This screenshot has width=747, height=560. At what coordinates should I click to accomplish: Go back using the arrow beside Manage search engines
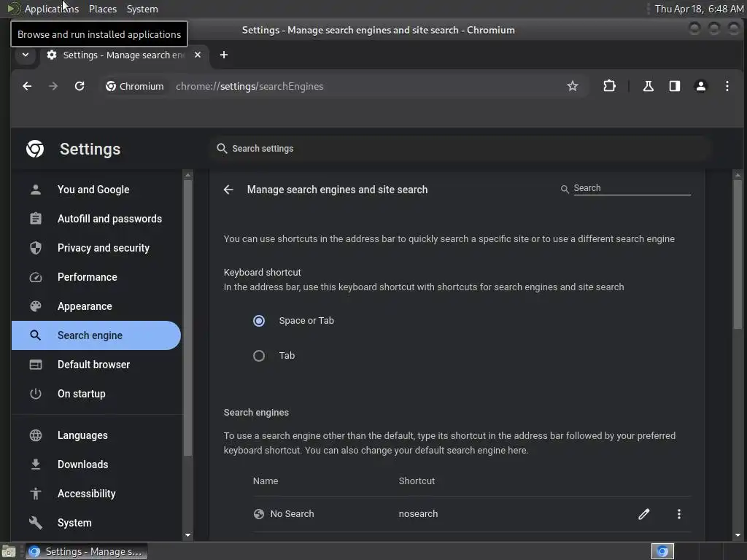[228, 190]
